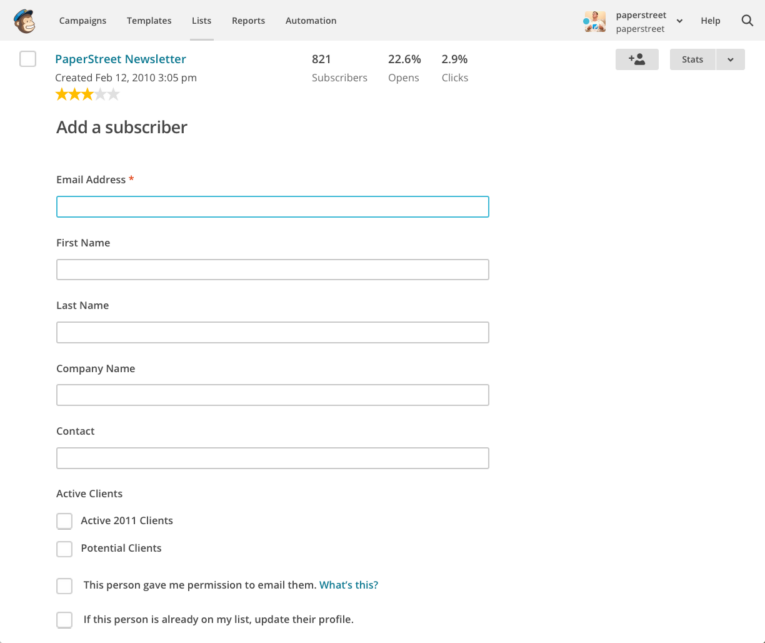
Task: Check the Active 2011 Clients checkbox
Action: point(64,521)
